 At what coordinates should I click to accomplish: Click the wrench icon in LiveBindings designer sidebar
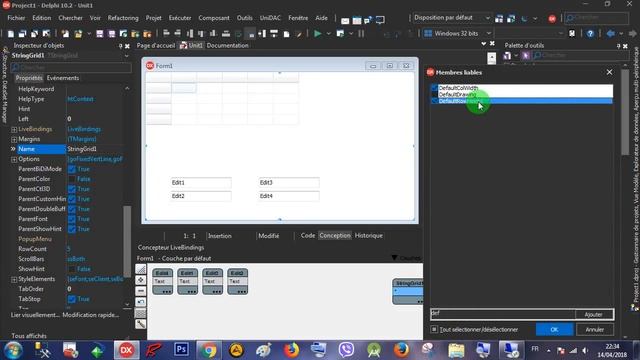(x=140, y=324)
